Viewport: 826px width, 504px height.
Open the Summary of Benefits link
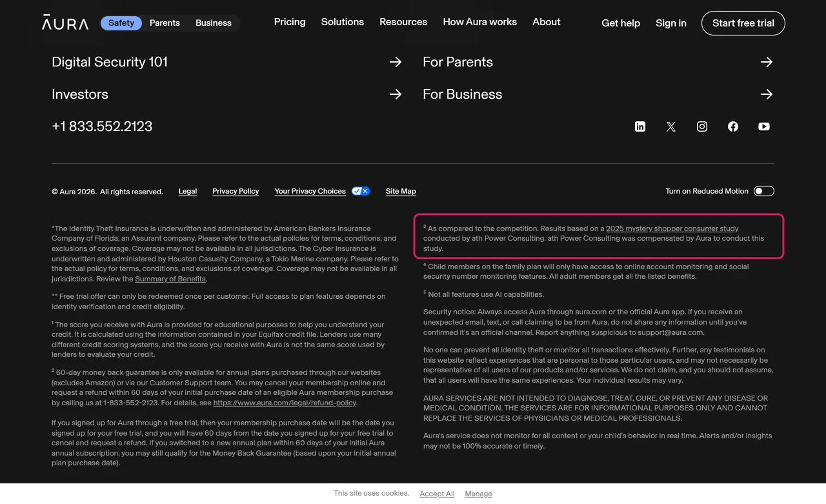(x=170, y=279)
